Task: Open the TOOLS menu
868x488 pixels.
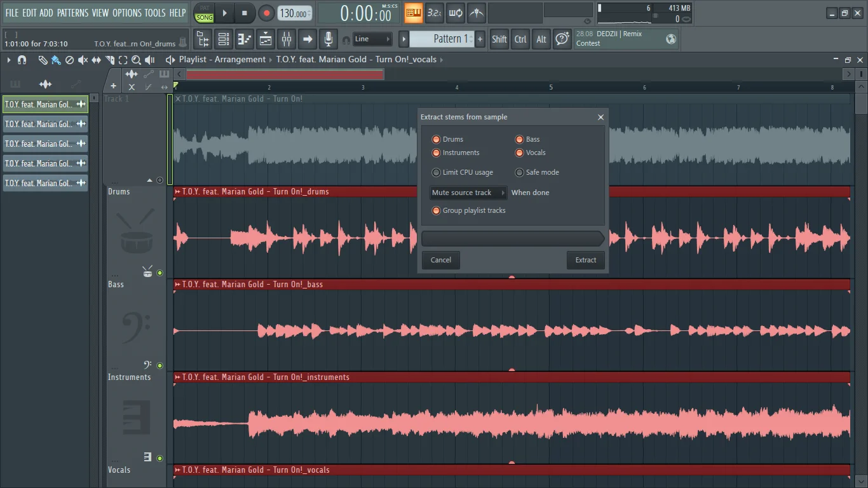Action: (x=155, y=13)
